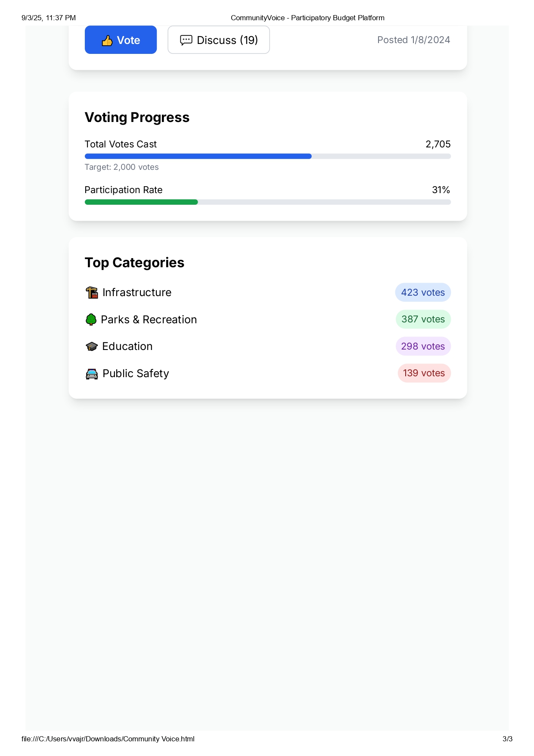Screen dimensions: 534x756
Task: Open the Public Safety category
Action: point(136,374)
